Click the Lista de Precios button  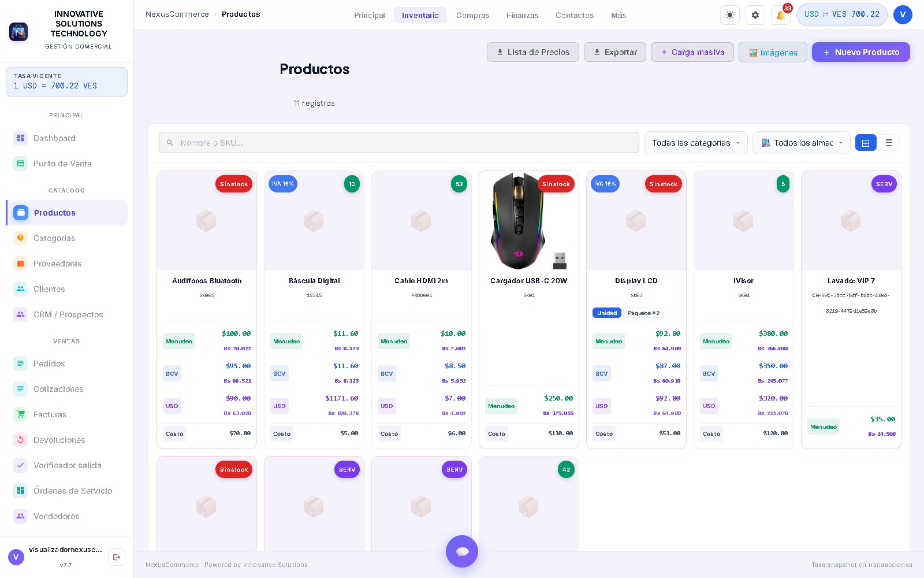(x=533, y=52)
